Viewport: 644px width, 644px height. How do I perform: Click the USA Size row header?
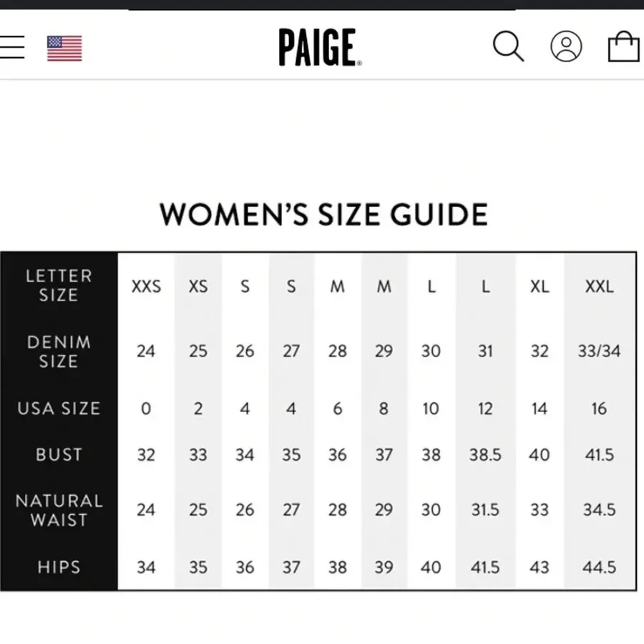click(59, 409)
